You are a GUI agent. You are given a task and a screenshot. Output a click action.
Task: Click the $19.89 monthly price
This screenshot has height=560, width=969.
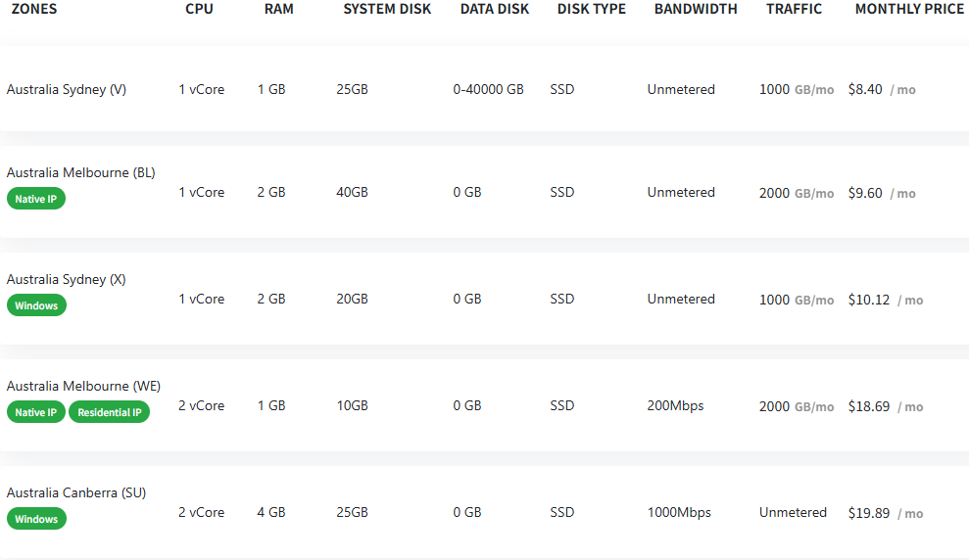coord(869,513)
